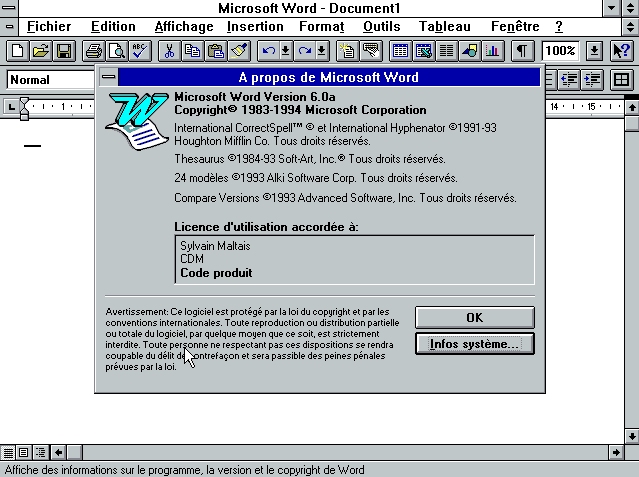Click the Insert AutoText keyboard icon

[x=371, y=51]
